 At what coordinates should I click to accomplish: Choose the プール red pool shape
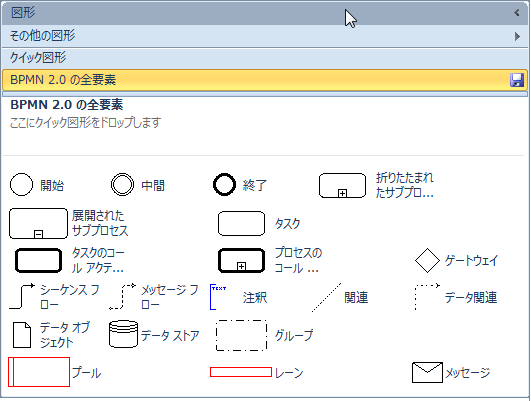39,372
